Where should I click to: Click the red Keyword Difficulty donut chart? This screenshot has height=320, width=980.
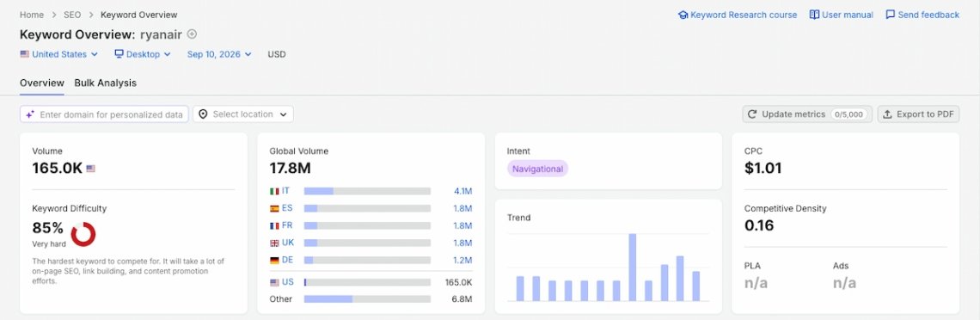click(83, 234)
